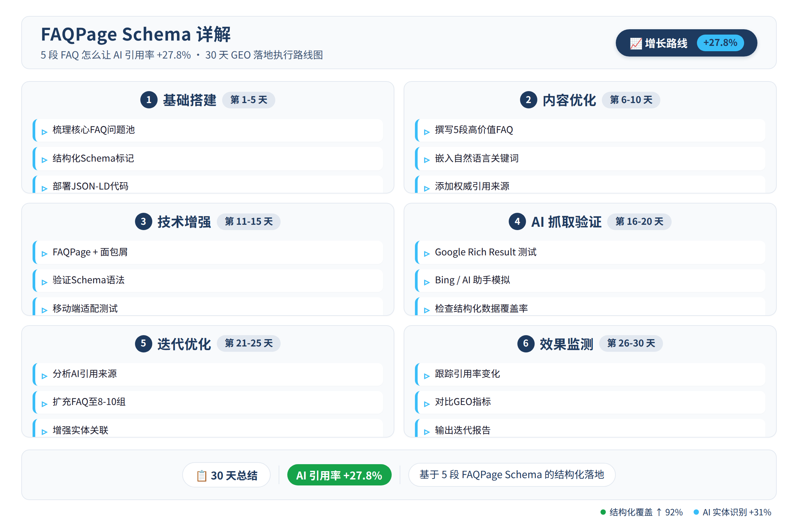Click the triangle bullet beside 跟踪引用率变化
The height and width of the screenshot is (532, 798).
click(x=427, y=376)
